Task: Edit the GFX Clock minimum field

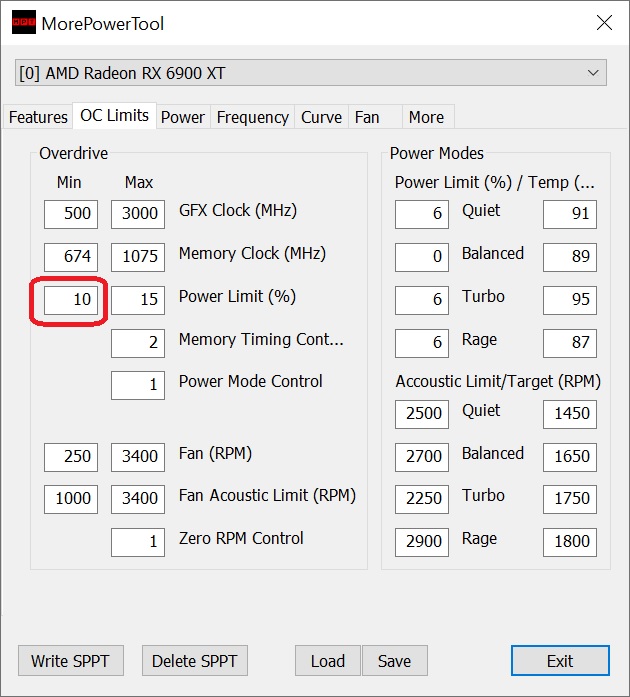Action: 71,214
